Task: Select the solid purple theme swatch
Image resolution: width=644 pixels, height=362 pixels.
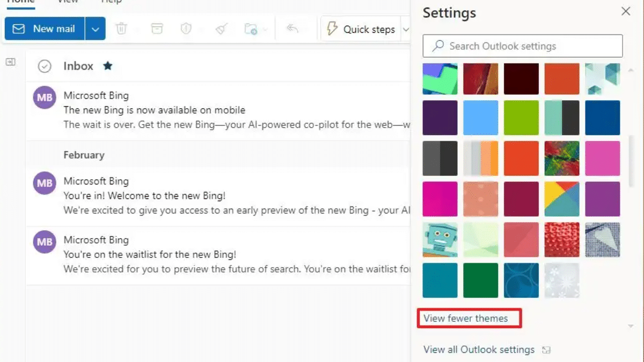Action: coord(603,199)
